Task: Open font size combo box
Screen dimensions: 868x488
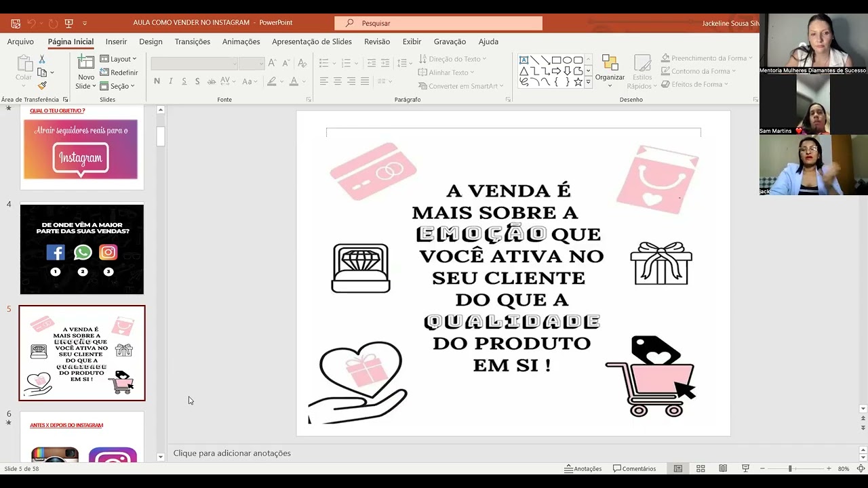Action: [252, 63]
